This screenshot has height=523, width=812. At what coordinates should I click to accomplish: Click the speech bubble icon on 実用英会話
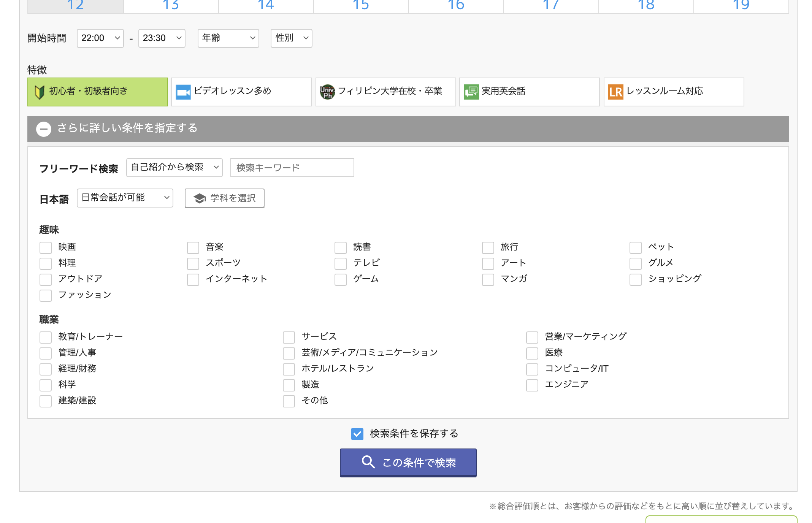click(x=471, y=91)
